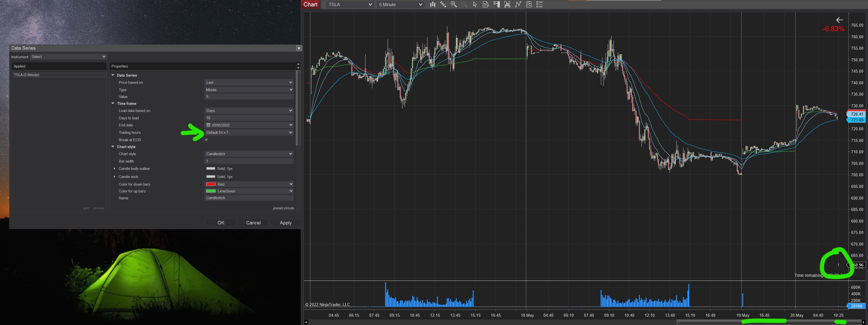The width and height of the screenshot is (868, 325).
Task: Click the preset minute link
Action: pos(283,208)
